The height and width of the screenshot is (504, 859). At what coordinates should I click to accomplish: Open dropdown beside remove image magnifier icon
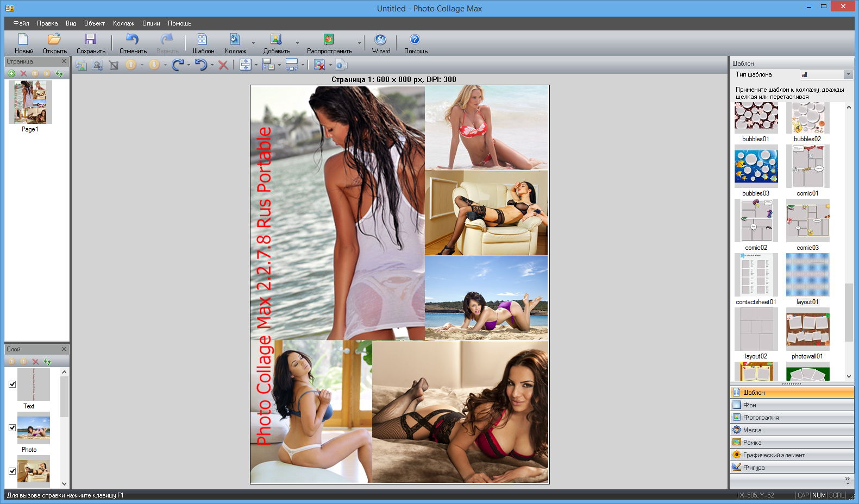[330, 65]
